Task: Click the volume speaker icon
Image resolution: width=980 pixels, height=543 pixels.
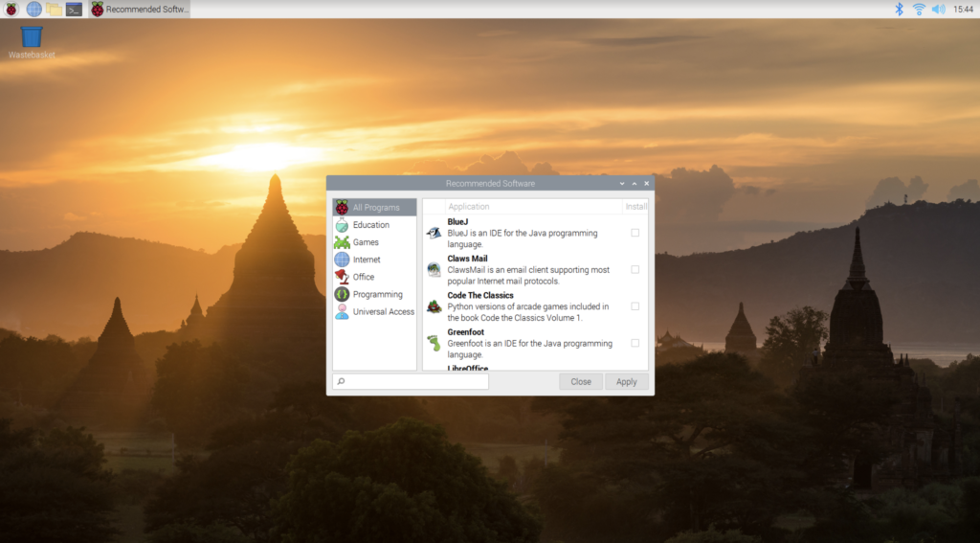Action: click(x=938, y=9)
